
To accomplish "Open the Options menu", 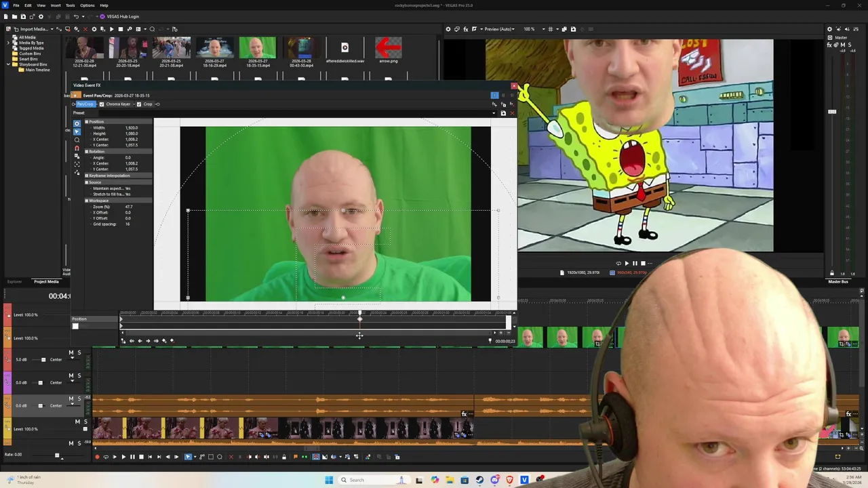I will coord(87,5).
